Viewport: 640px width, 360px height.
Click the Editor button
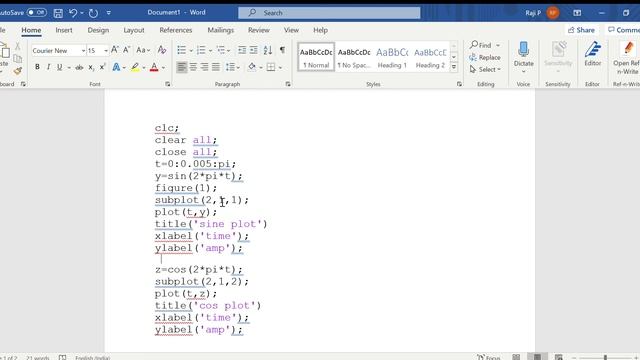pos(592,54)
